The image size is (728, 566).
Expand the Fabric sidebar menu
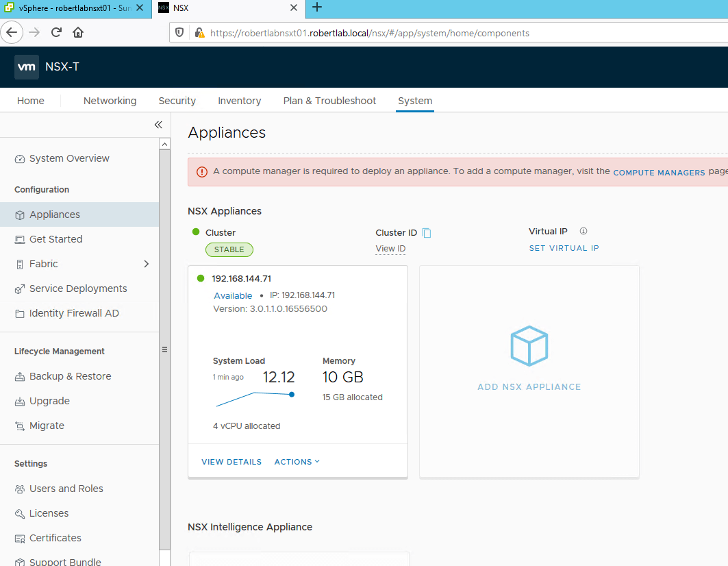point(146,264)
